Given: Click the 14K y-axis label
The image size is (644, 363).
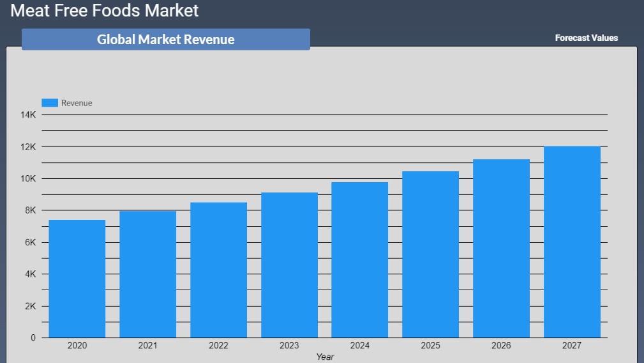Looking at the screenshot, I should coord(28,114).
